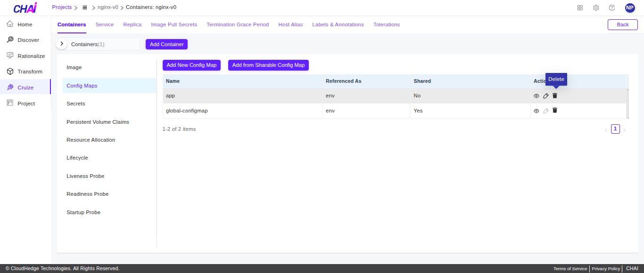The width and height of the screenshot is (644, 273).
Task: Switch to the Service tab
Action: click(105, 24)
